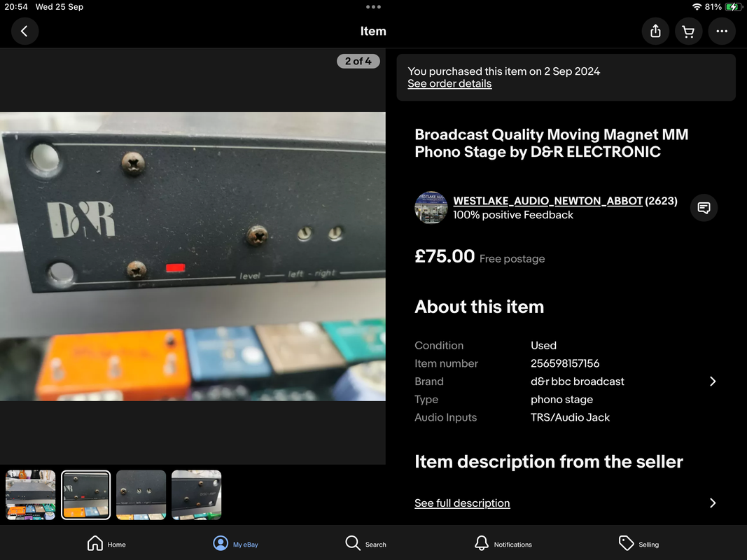Viewport: 747px width, 560px height.
Task: Tap the phono stage Type value
Action: point(561,400)
